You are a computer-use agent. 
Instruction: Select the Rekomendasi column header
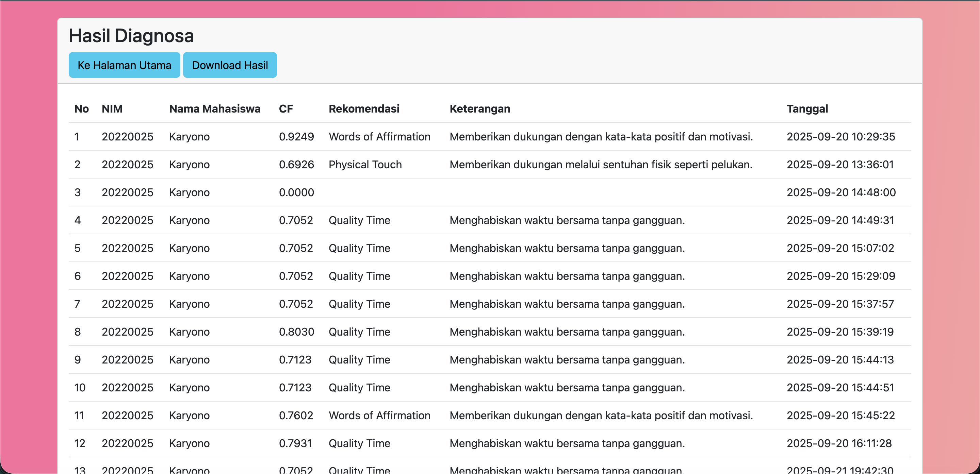click(364, 109)
